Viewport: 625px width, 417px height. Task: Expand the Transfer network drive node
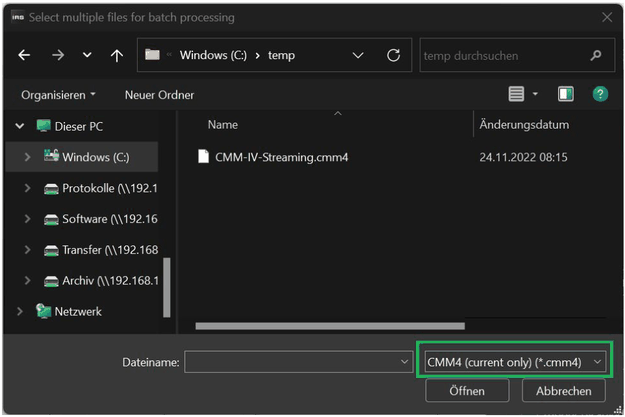(27, 250)
